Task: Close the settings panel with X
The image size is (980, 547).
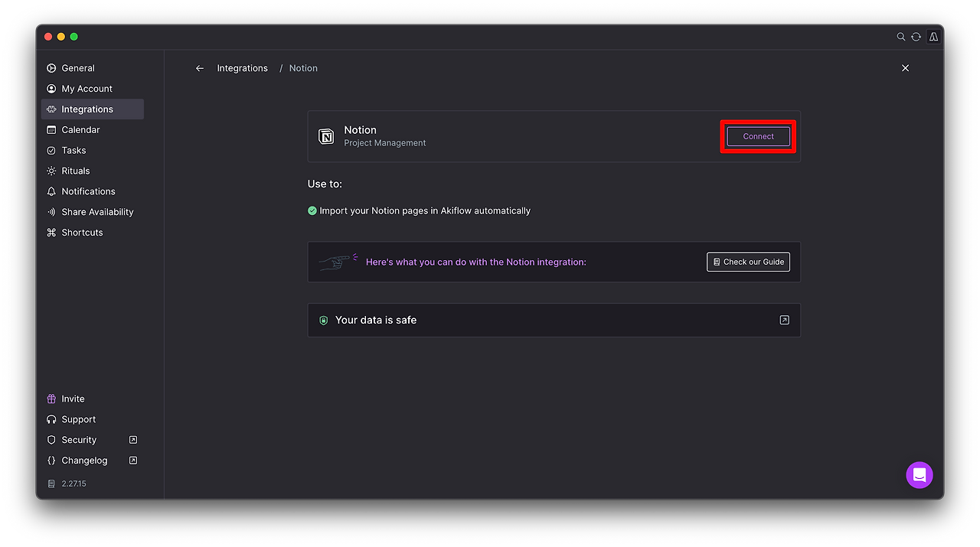Action: pyautogui.click(x=905, y=68)
